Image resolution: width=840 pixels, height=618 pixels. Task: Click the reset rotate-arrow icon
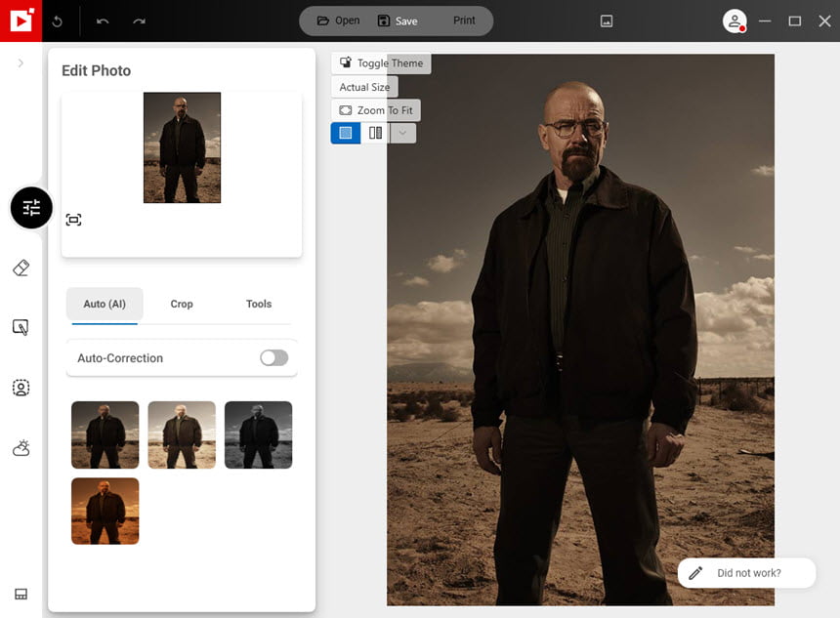58,21
